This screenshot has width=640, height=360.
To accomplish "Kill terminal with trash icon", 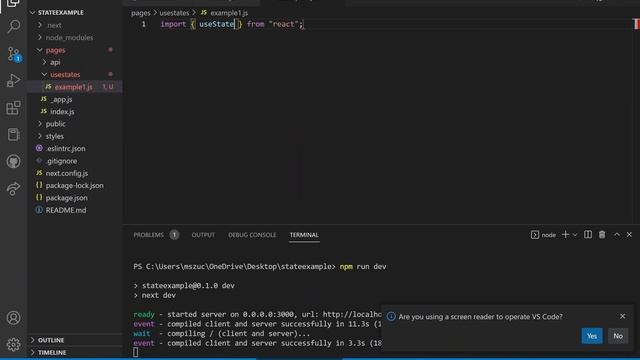I will tap(602, 234).
